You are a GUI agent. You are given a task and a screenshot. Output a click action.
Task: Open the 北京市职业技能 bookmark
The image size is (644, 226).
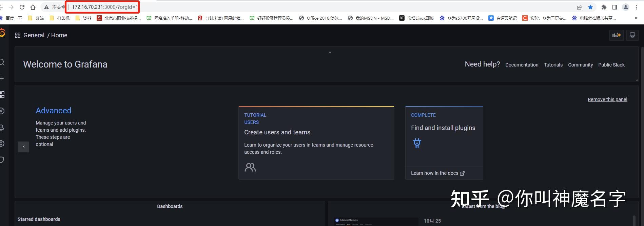pyautogui.click(x=119, y=18)
